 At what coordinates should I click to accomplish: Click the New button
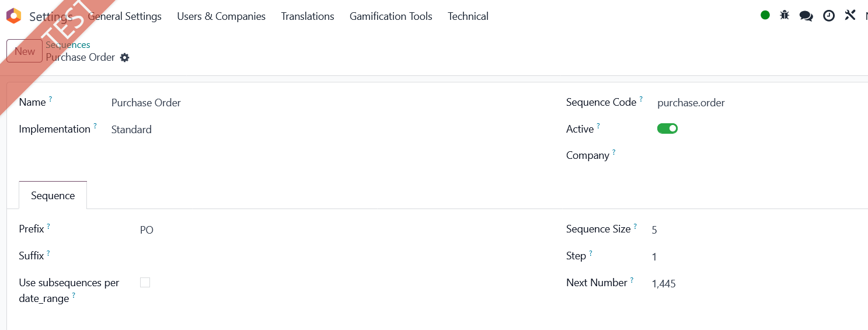coord(25,51)
